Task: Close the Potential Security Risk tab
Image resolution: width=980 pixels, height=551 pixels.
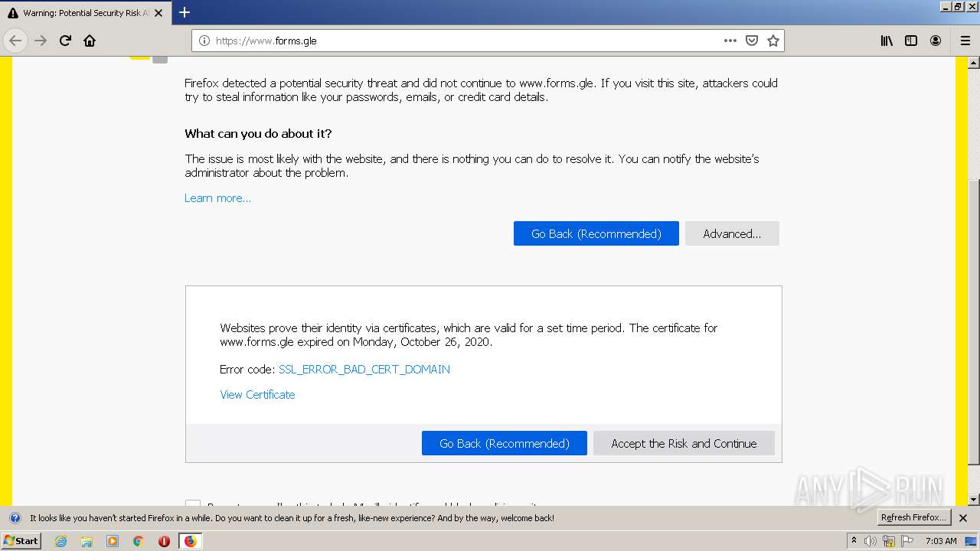Action: [x=158, y=13]
